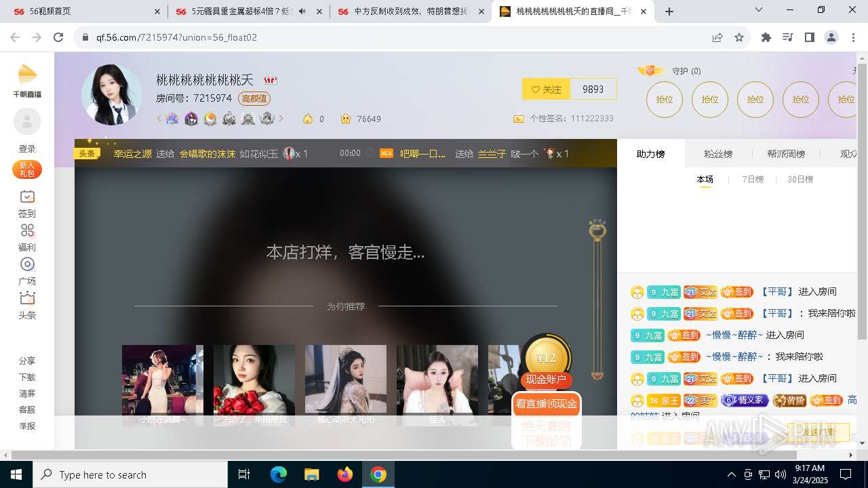The width and height of the screenshot is (868, 488).
Task: Open the 现金账户 cash account button
Action: pos(546,380)
